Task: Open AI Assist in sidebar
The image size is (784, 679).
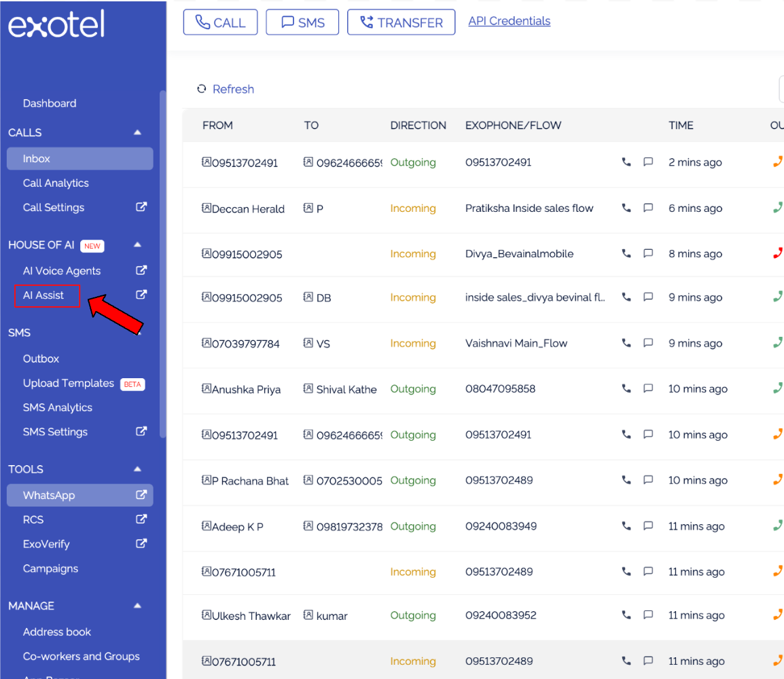Action: [x=43, y=295]
